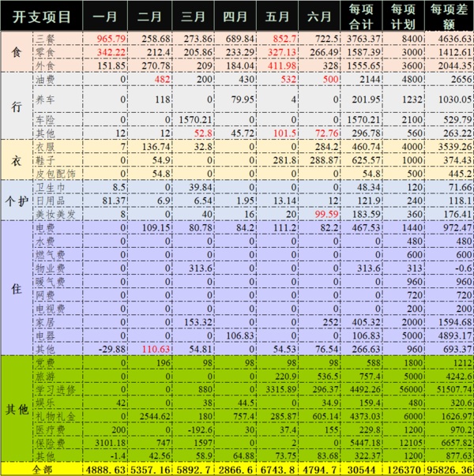The image size is (474, 476).
Task: Select the 三月 column header
Action: (194, 16)
